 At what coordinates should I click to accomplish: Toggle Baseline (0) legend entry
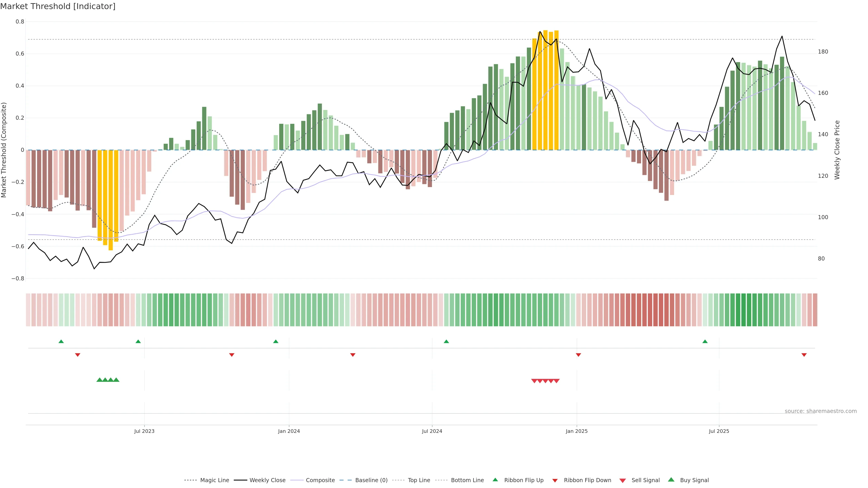(x=371, y=480)
